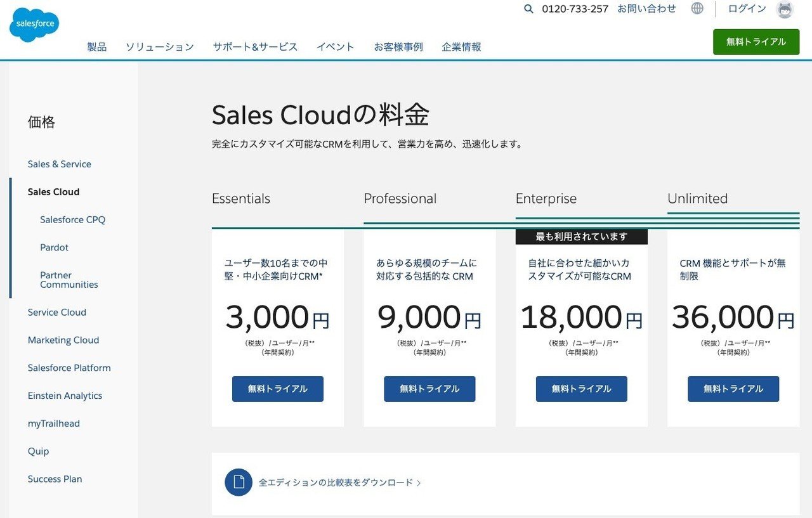This screenshot has height=518, width=812.
Task: Click the Salesforce cloud logo
Action: 34,25
